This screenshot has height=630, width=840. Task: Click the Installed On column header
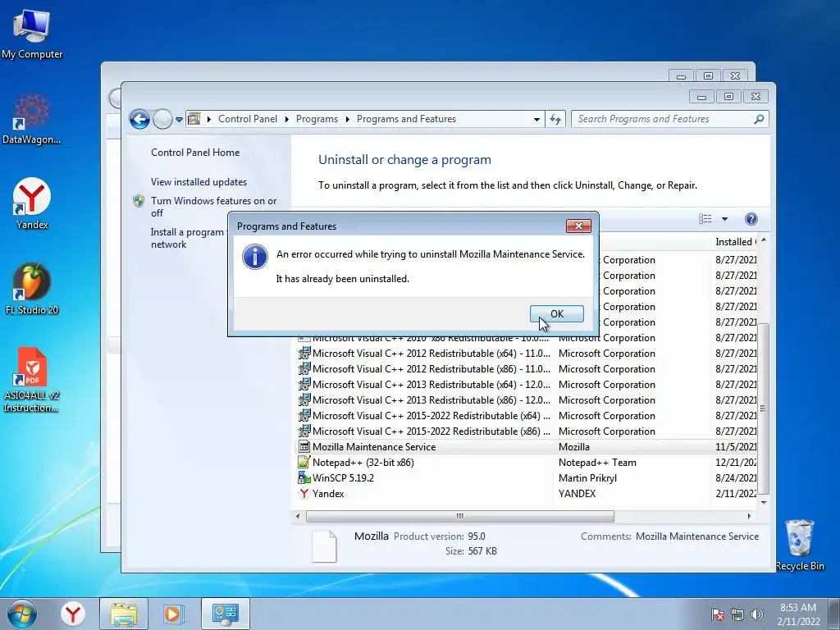[x=734, y=242]
